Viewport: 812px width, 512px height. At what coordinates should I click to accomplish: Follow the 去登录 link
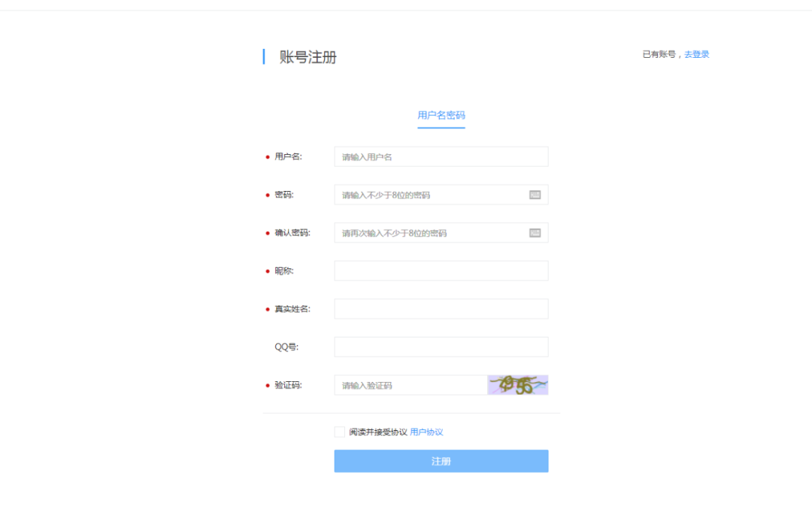click(696, 54)
